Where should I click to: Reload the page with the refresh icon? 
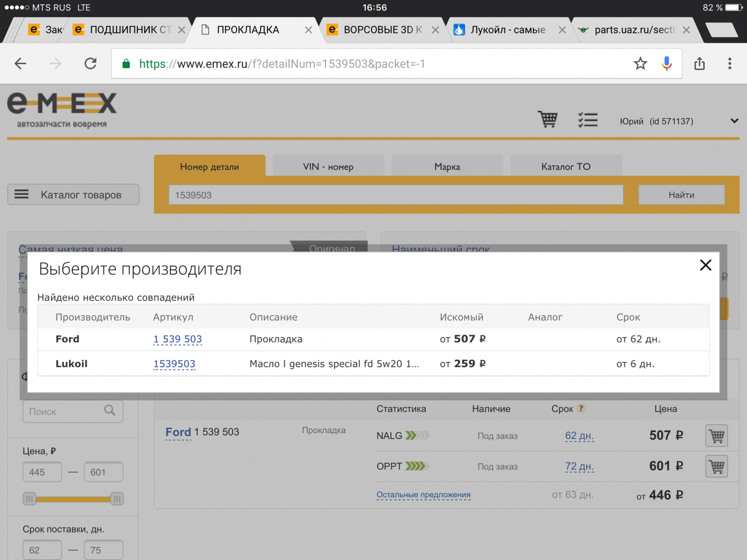coord(91,64)
